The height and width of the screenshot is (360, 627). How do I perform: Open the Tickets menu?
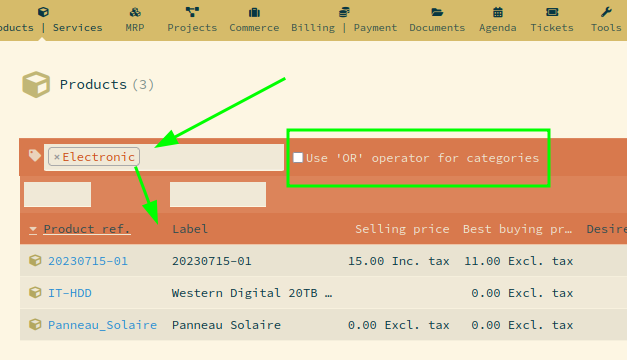552,28
